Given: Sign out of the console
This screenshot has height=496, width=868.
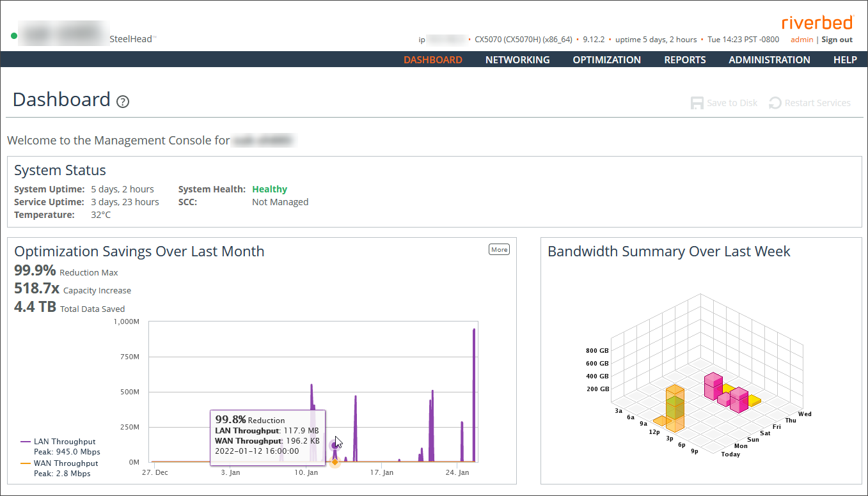Looking at the screenshot, I should (x=837, y=40).
